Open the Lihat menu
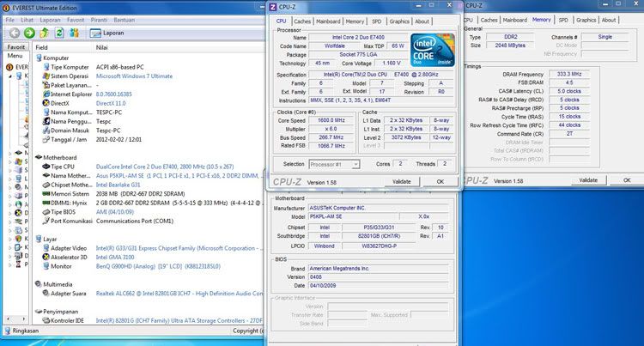 [27, 20]
